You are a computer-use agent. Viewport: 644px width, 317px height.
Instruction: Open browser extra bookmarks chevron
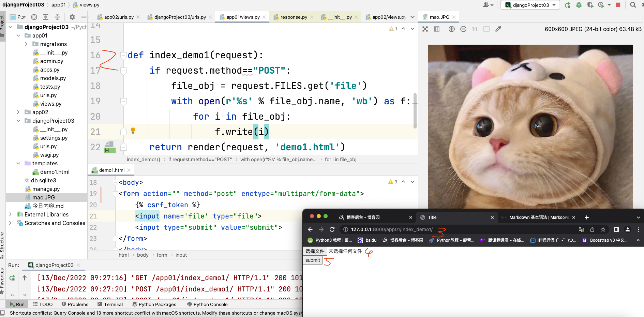click(638, 240)
